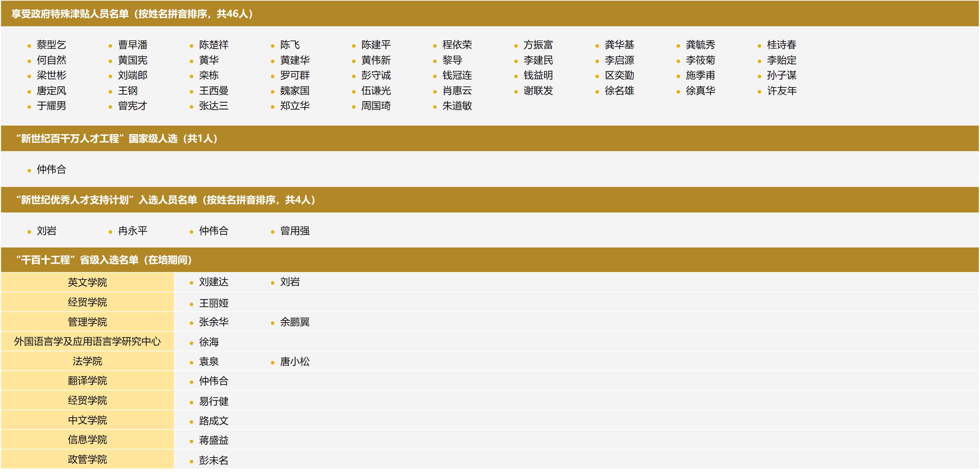The image size is (980, 472).
Task: Click the name 余鹏翼 in the 管理学院 row
Action: pyautogui.click(x=294, y=322)
